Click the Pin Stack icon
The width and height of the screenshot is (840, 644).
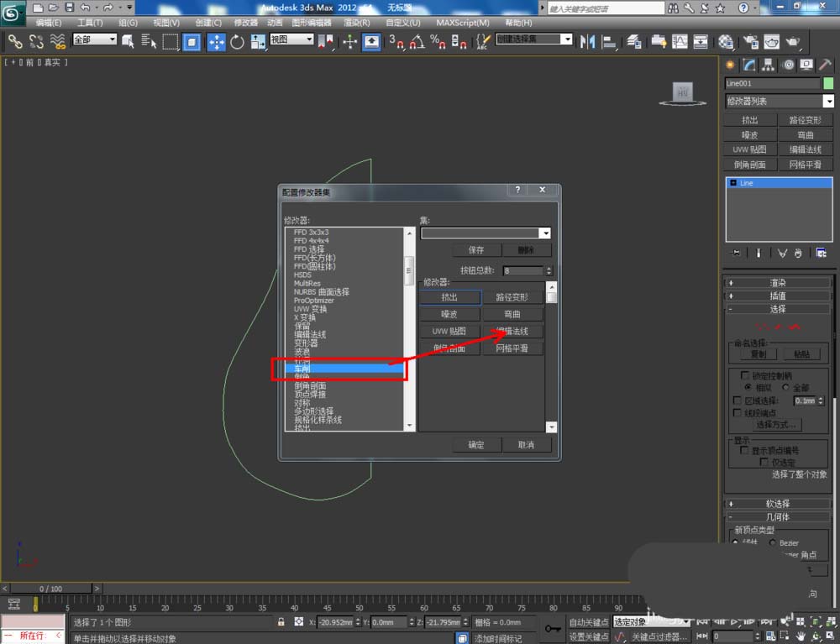coord(736,254)
